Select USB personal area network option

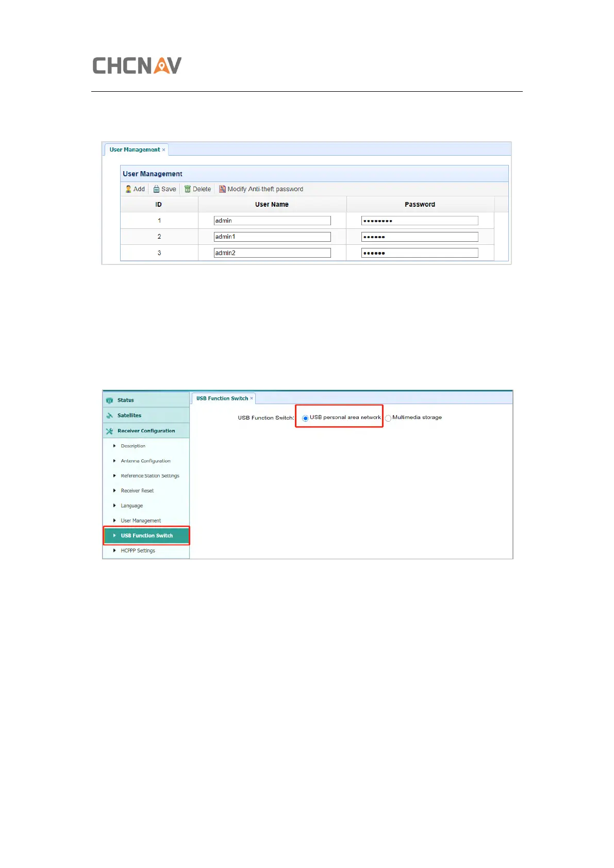[x=305, y=418]
